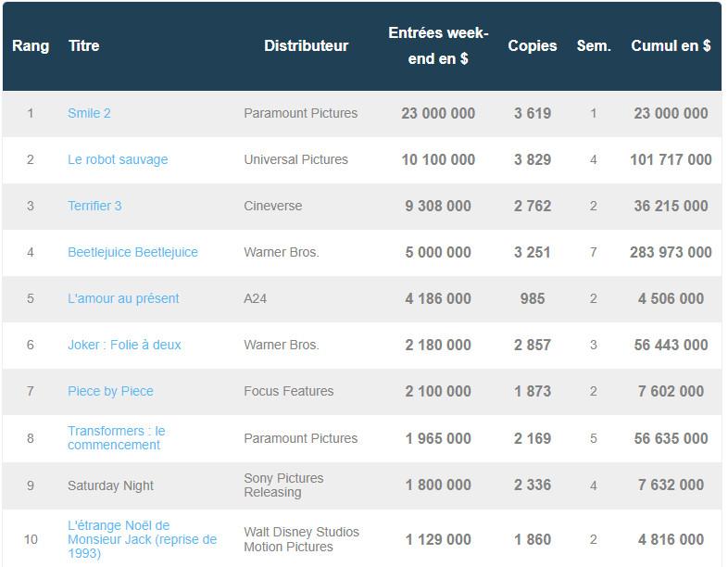Click the 283 973 000 cumulative total cell
The width and height of the screenshot is (728, 567).
coord(671,252)
